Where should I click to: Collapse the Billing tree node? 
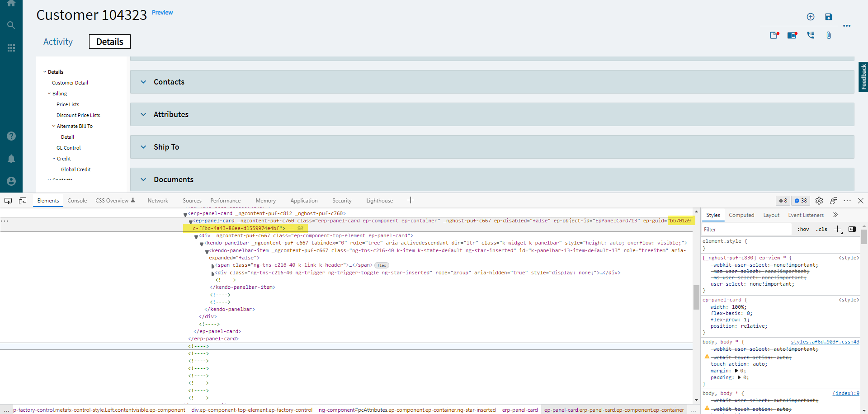pyautogui.click(x=49, y=94)
